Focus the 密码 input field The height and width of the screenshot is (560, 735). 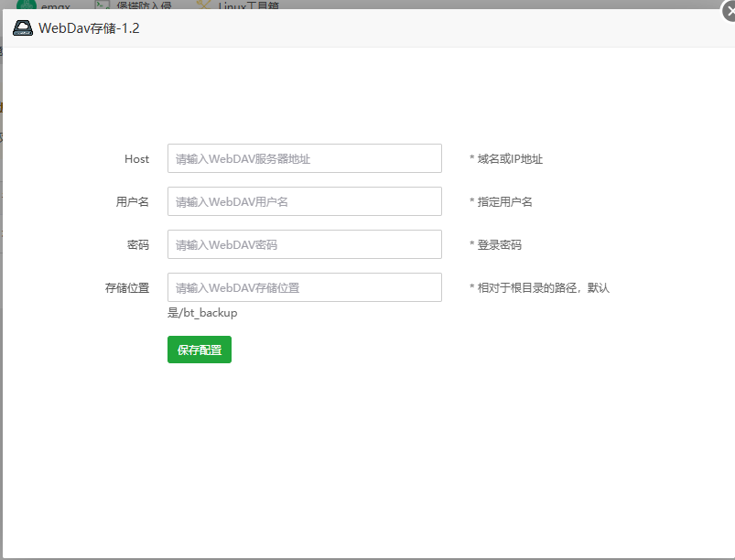[305, 244]
